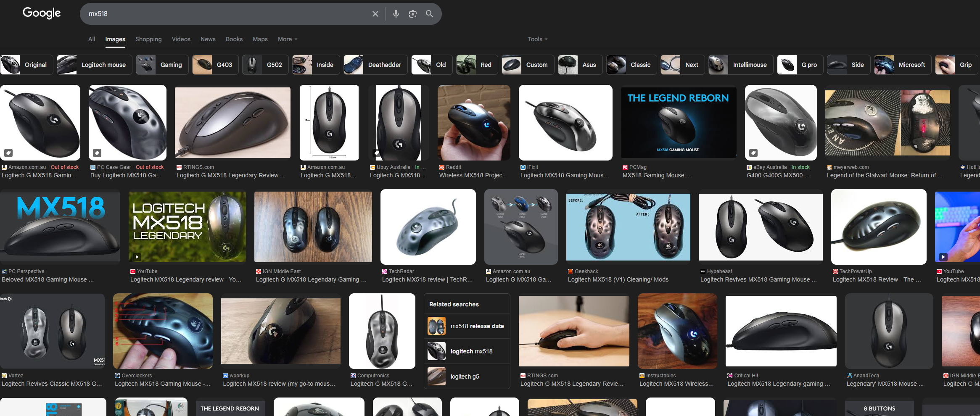This screenshot has height=416, width=980.
Task: Switch to the All results tab
Action: point(92,39)
